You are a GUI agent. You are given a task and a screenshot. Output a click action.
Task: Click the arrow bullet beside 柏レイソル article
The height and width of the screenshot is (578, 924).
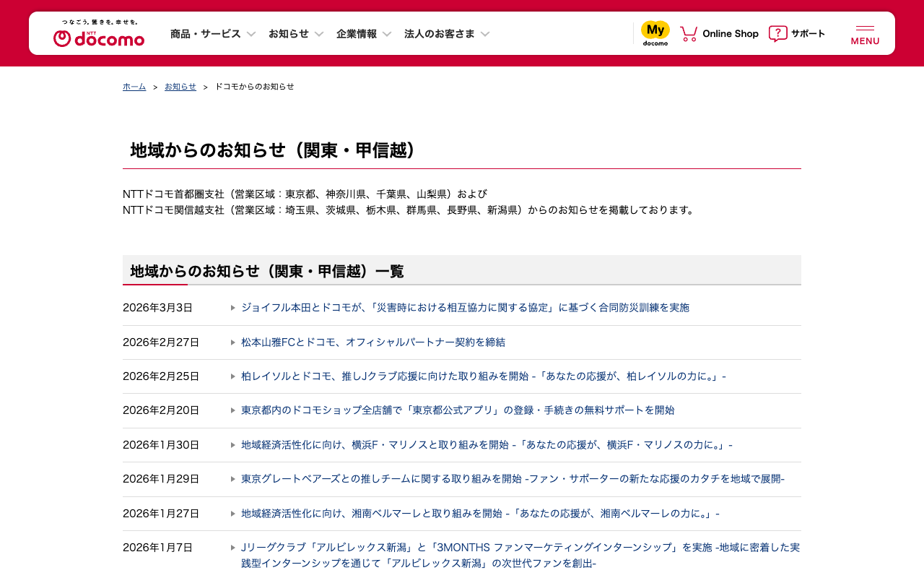coord(233,376)
